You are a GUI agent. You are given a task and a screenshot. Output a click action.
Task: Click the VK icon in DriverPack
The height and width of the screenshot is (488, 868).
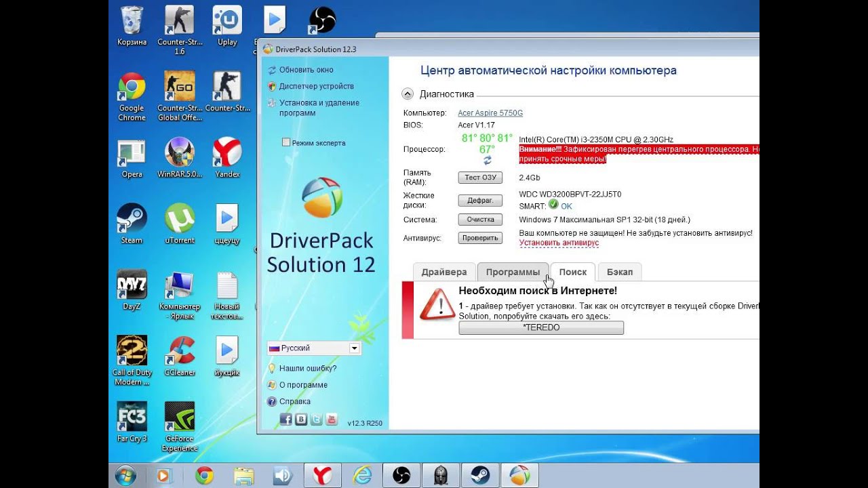pyautogui.click(x=301, y=420)
